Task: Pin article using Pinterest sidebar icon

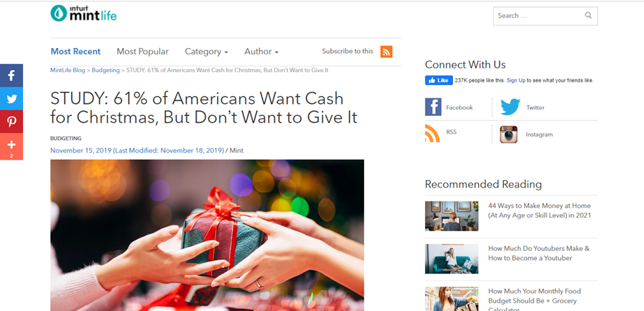Action: [11, 121]
